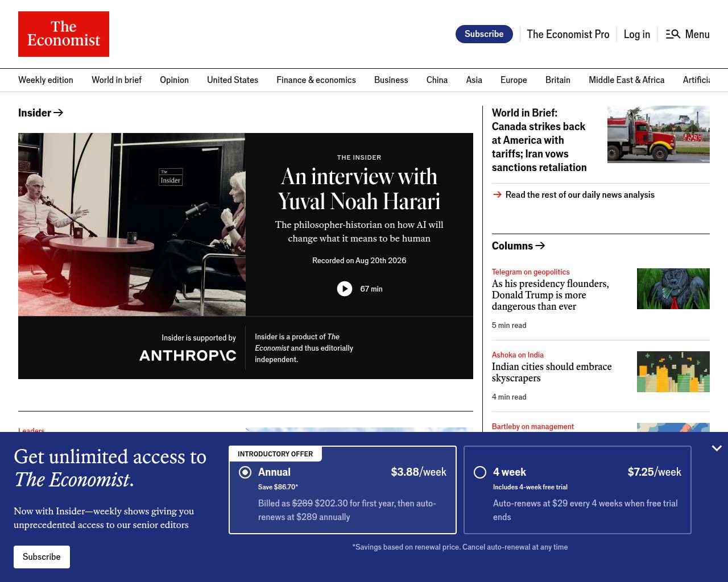Open the Opinion section
Viewport: 728px width, 582px height.
point(174,80)
